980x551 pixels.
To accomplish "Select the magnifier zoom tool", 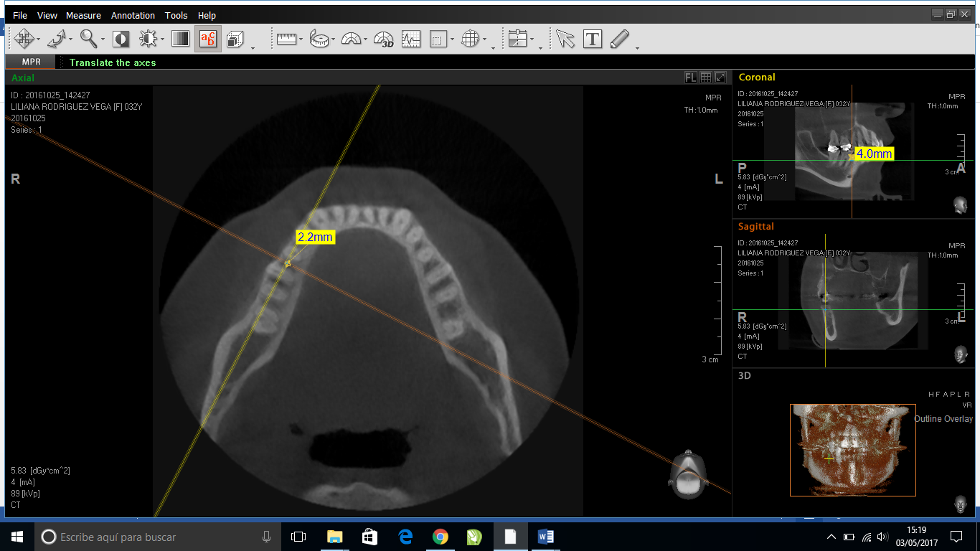I will 88,39.
